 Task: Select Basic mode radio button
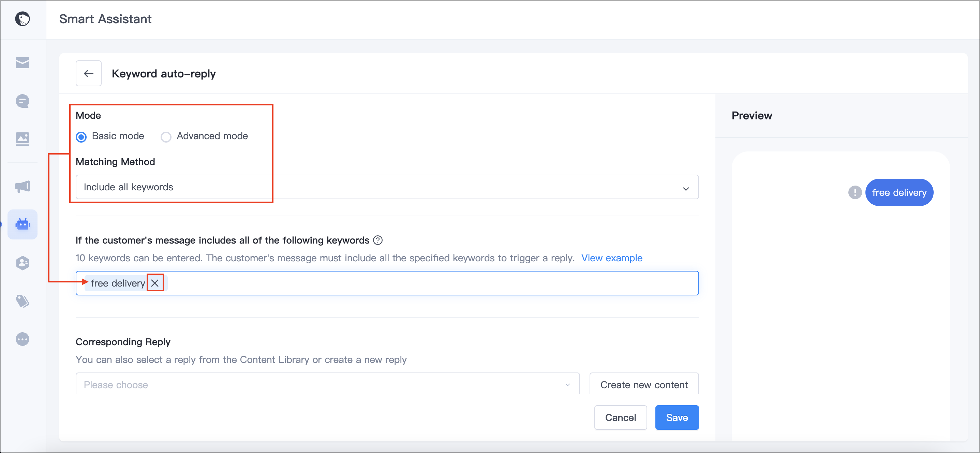tap(81, 137)
